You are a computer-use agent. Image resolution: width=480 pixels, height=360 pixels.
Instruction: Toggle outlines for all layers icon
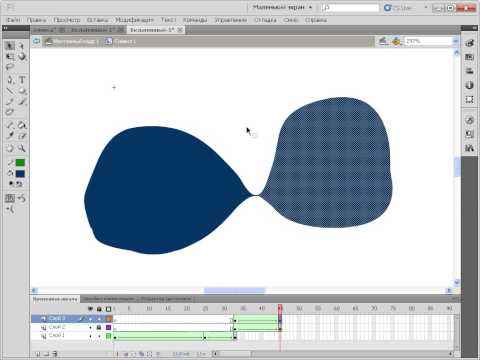108,309
